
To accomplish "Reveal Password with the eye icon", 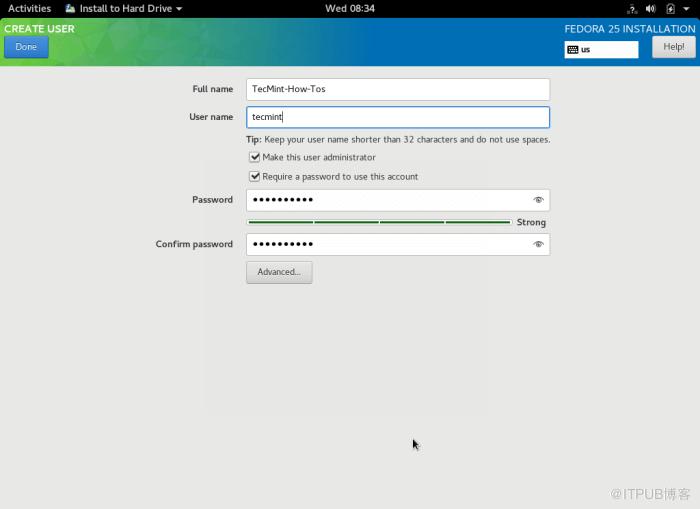I will coord(538,200).
